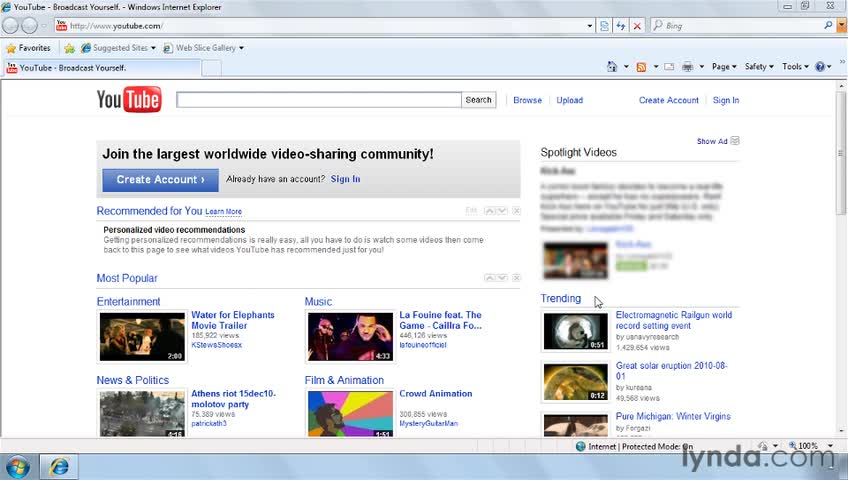The height and width of the screenshot is (480, 848).
Task: Click the Learn More link
Action: click(x=223, y=212)
